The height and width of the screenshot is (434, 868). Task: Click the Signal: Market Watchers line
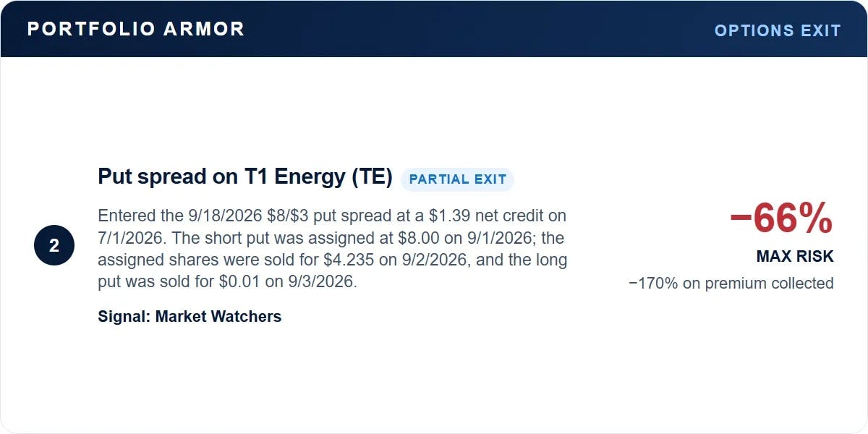tap(190, 316)
